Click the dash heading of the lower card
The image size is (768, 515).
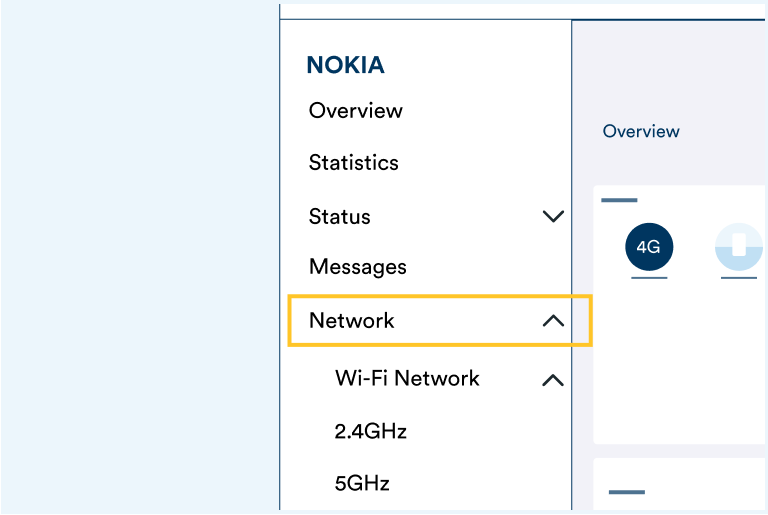pyautogui.click(x=626, y=492)
